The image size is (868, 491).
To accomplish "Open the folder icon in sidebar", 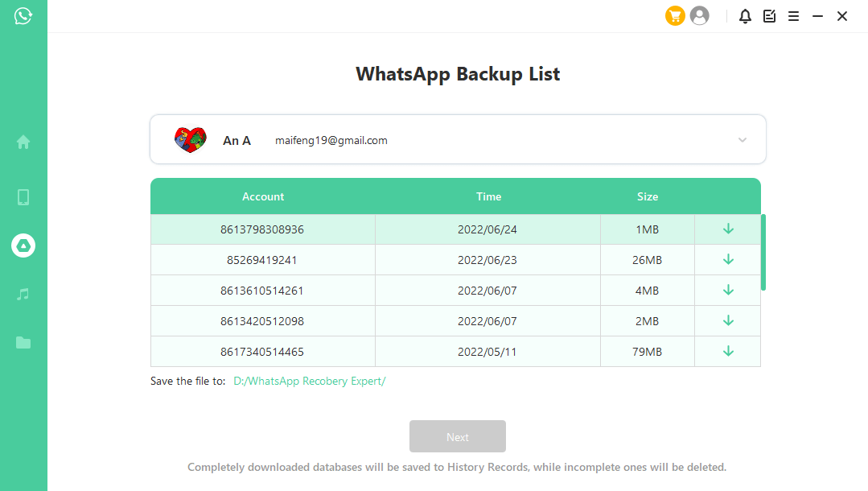I will pyautogui.click(x=23, y=343).
